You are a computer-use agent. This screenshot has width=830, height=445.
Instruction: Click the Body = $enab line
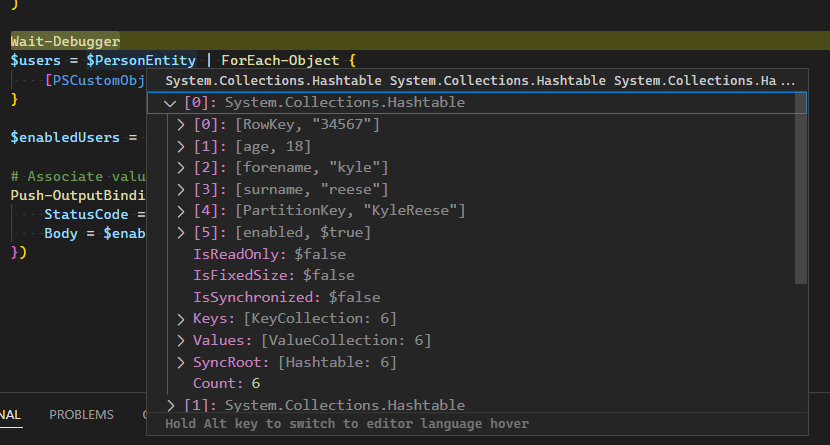(95, 234)
